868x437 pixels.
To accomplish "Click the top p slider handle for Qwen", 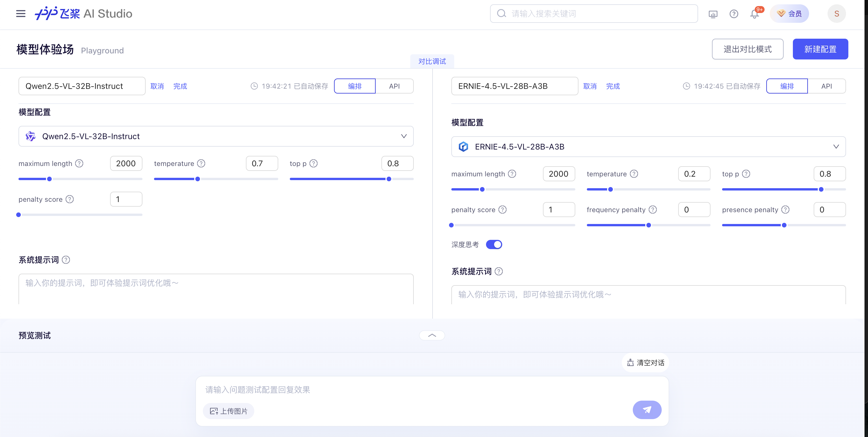I will [x=389, y=179].
